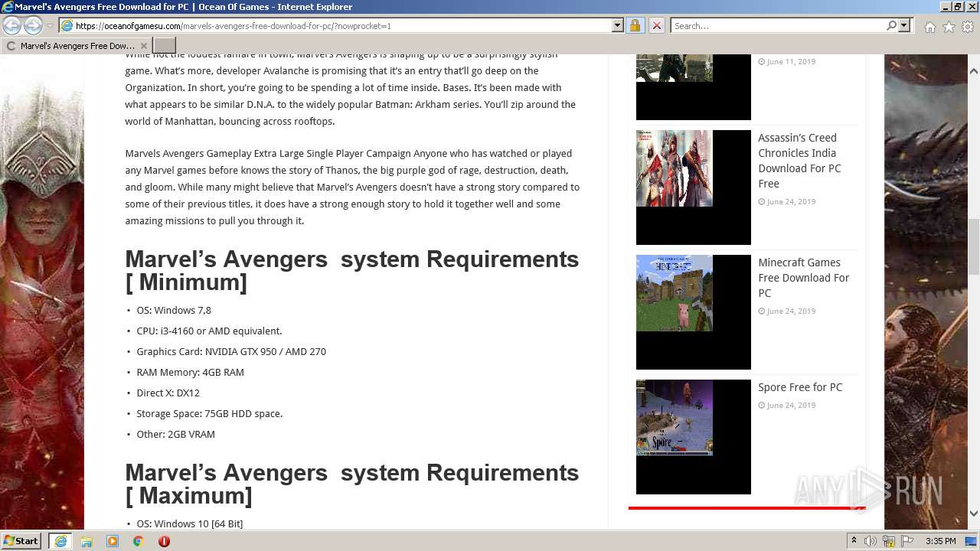Click the Internet Explorer taskbar icon
980x551 pixels.
tap(60, 541)
